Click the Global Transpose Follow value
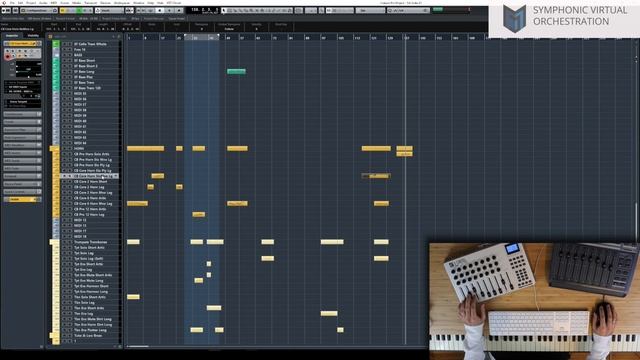This screenshot has height=360, width=640. 229,29
